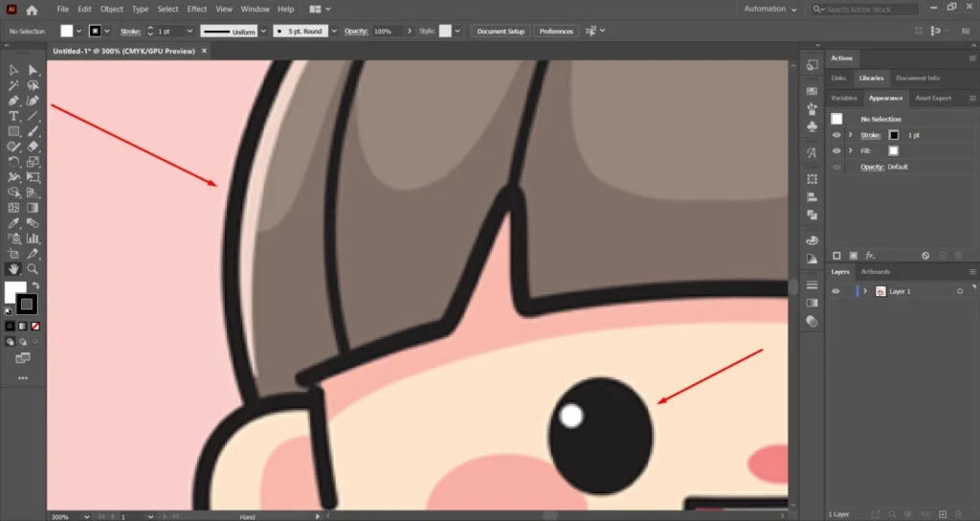Screen dimensions: 980x521
Task: Select the Rotate tool
Action: coord(13,162)
